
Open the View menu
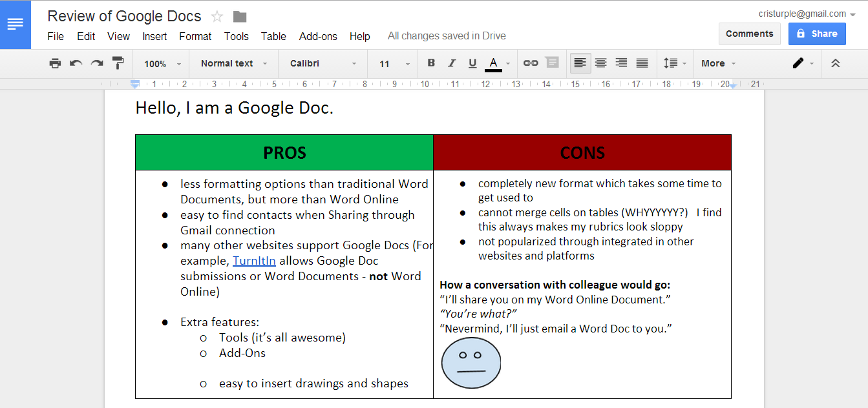tap(118, 36)
